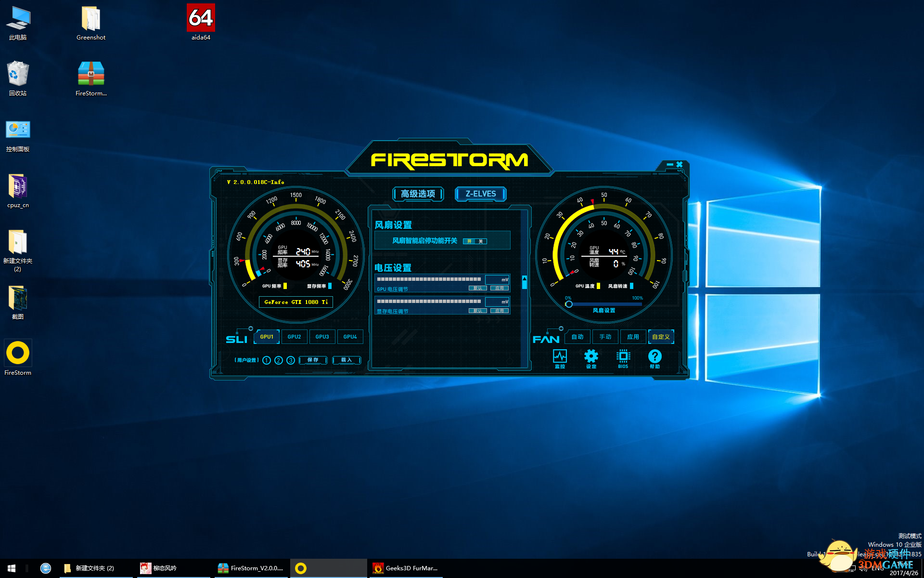Screen dimensions: 924x578
Task: Select the FireStorm yellow ring desktop shortcut
Action: (x=18, y=358)
